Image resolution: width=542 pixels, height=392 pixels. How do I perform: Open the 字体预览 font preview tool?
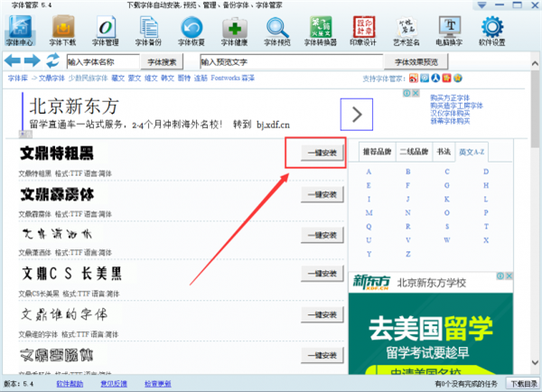(x=277, y=30)
